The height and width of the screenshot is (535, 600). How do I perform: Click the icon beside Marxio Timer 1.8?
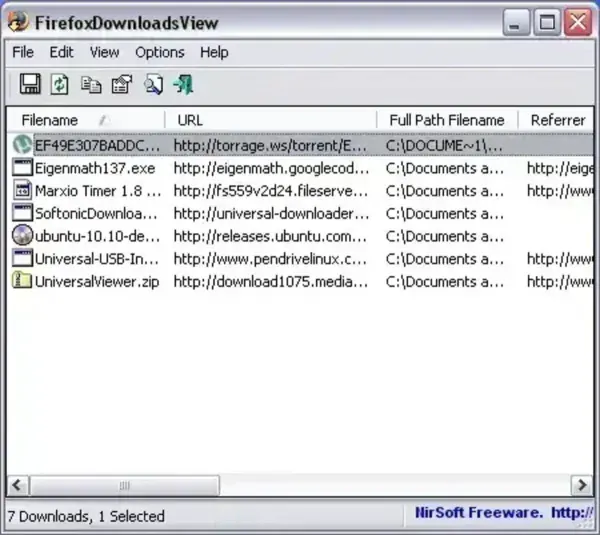point(22,190)
